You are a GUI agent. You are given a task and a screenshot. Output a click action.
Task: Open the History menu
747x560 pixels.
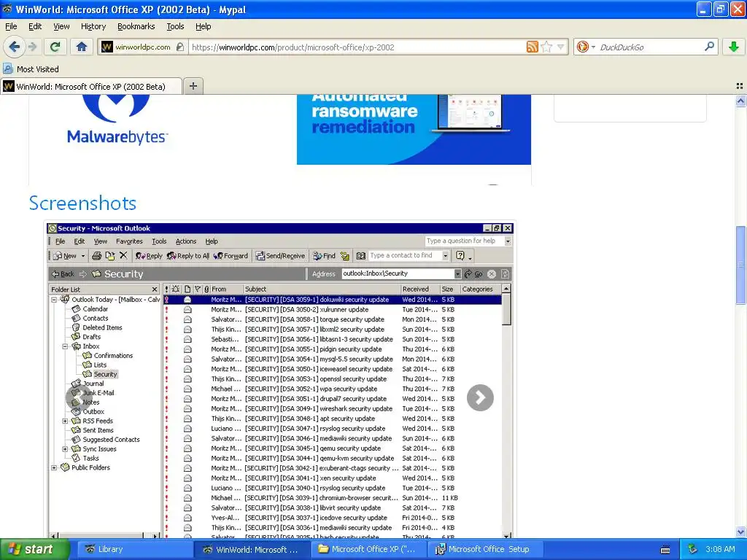[x=93, y=26]
